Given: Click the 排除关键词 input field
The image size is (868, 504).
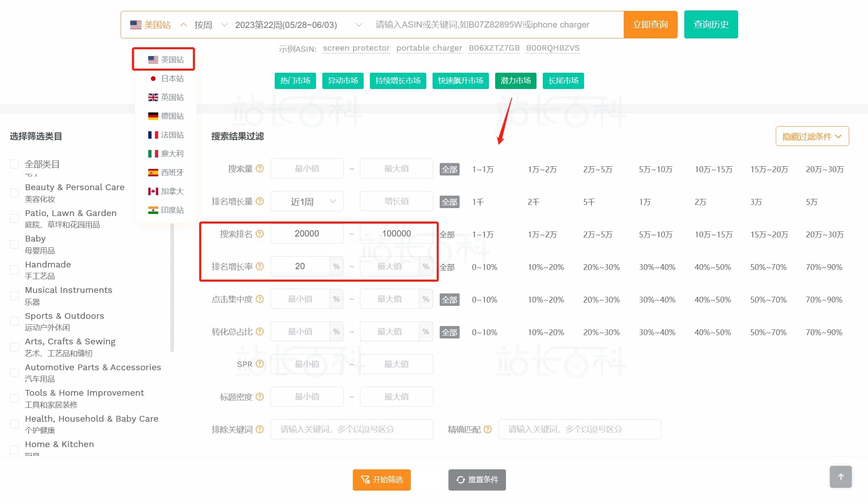Looking at the screenshot, I should [352, 429].
